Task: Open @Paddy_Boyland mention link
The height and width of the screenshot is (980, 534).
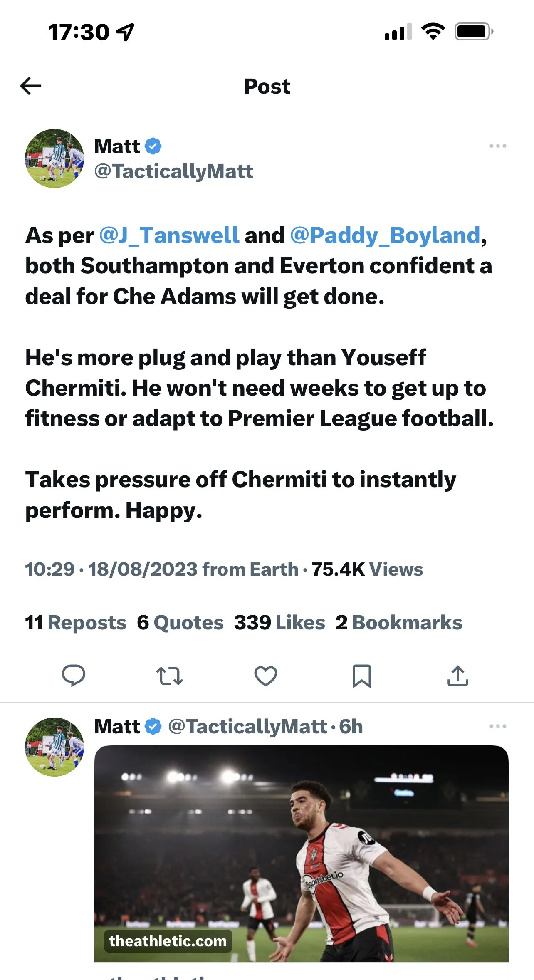Action: [x=385, y=235]
